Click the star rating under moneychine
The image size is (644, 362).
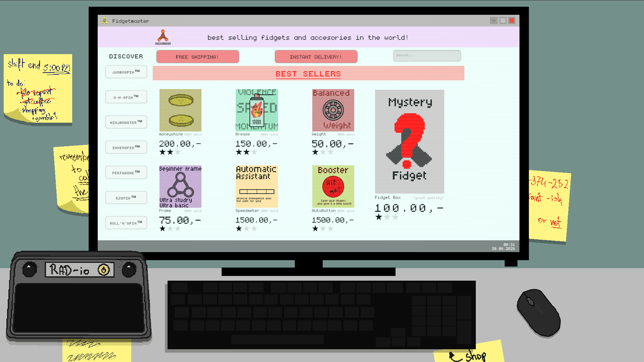[x=170, y=152]
